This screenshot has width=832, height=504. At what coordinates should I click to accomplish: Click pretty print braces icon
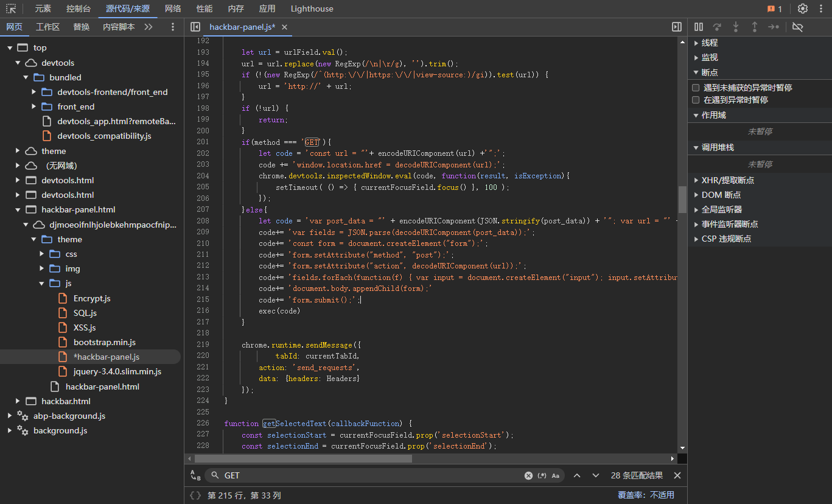coord(195,495)
